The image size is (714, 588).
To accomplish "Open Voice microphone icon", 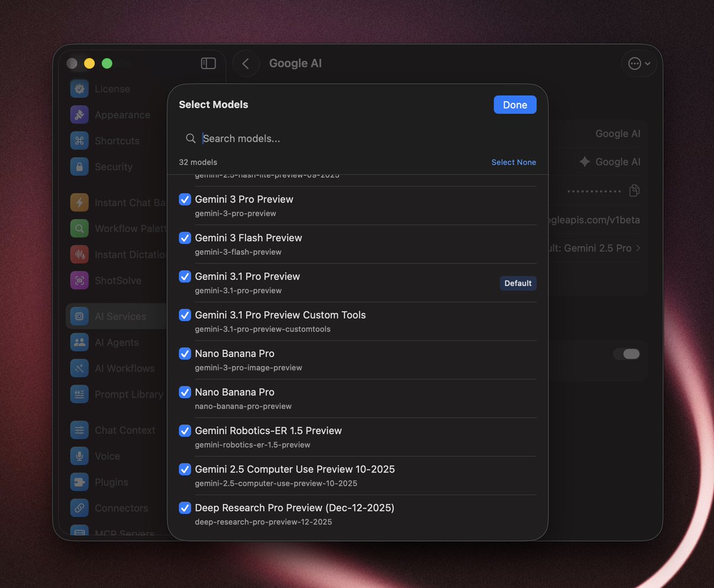I will (79, 456).
